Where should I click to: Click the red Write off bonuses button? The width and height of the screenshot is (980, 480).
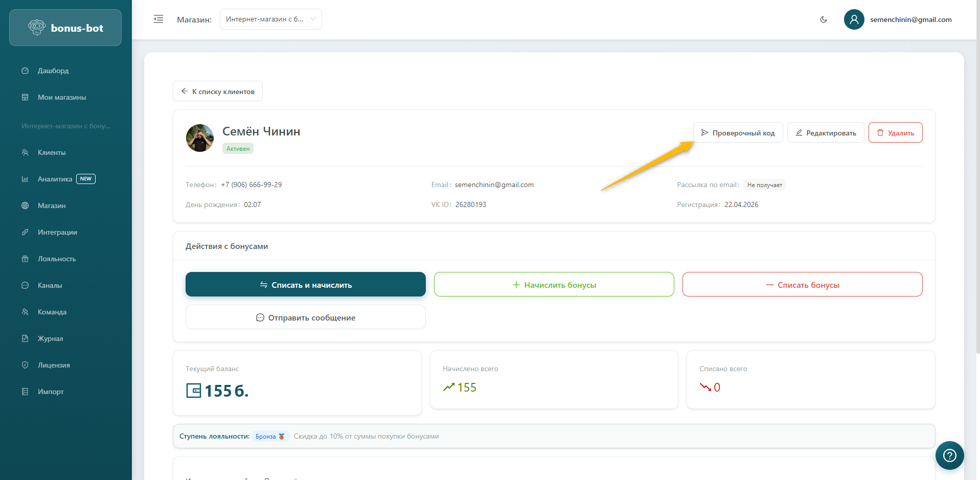tap(802, 285)
